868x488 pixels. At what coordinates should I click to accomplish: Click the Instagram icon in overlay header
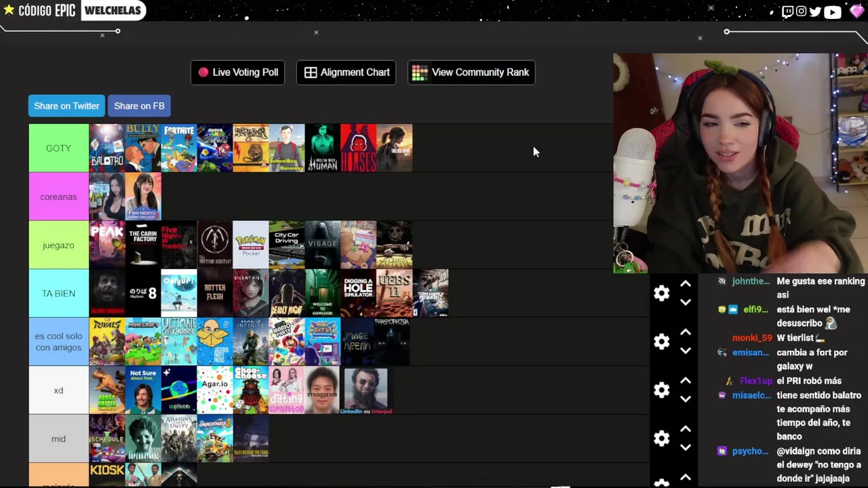[x=801, y=12]
